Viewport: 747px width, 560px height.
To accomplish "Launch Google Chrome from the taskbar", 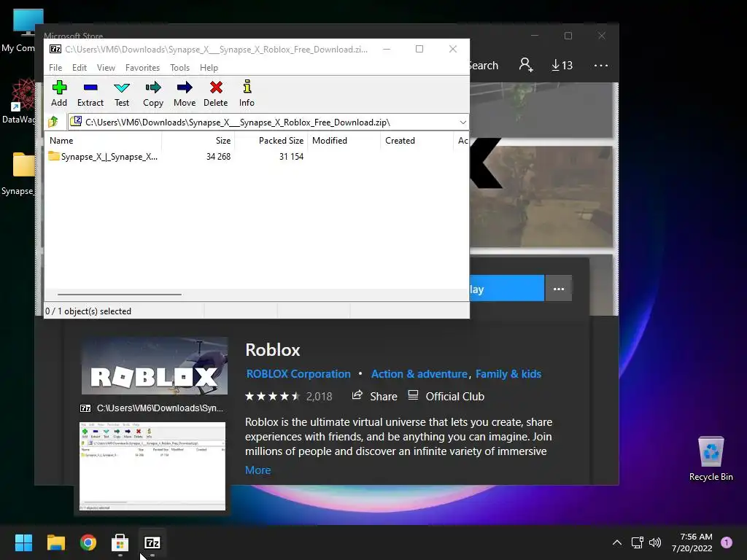I will 88,542.
